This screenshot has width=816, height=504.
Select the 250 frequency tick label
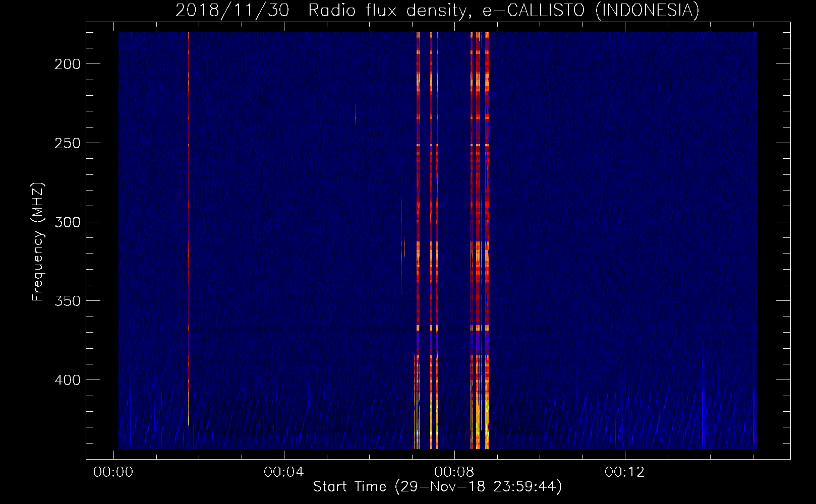68,143
